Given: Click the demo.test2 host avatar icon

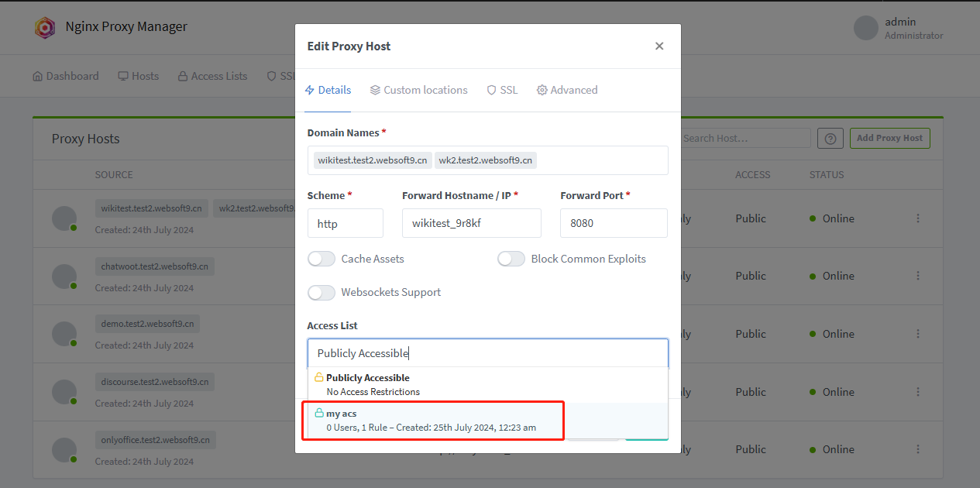Looking at the screenshot, I should (64, 334).
